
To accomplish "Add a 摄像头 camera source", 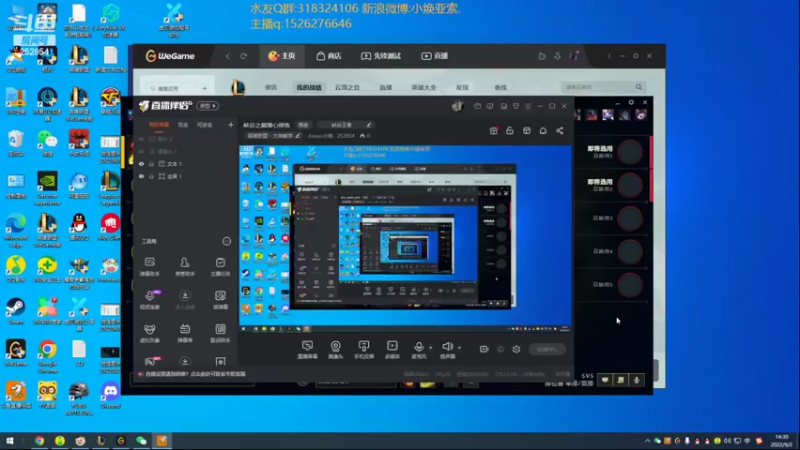I will tap(336, 349).
